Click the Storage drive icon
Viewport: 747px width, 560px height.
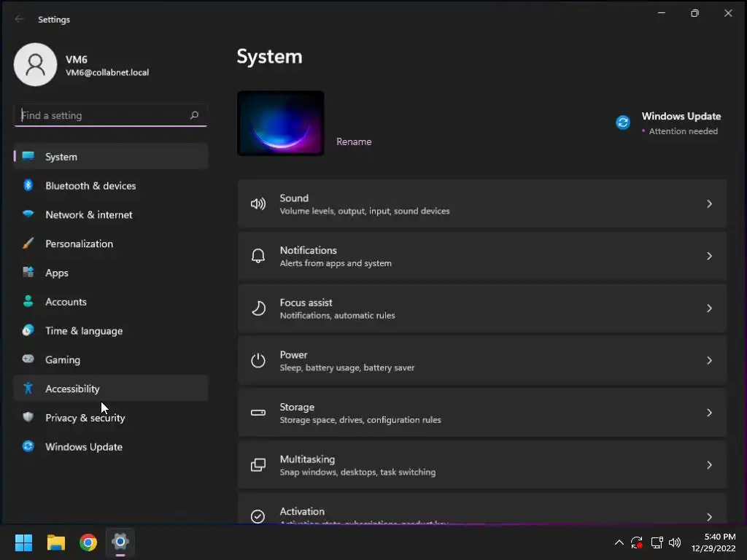coord(258,413)
